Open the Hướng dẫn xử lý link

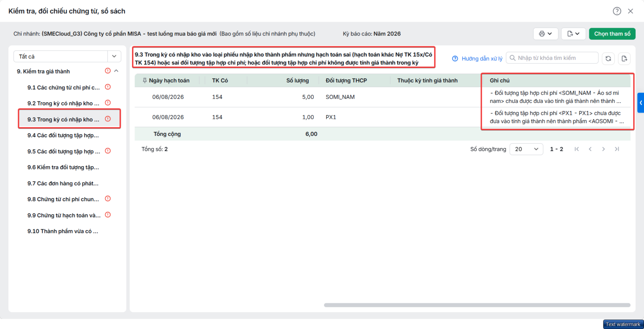(477, 59)
